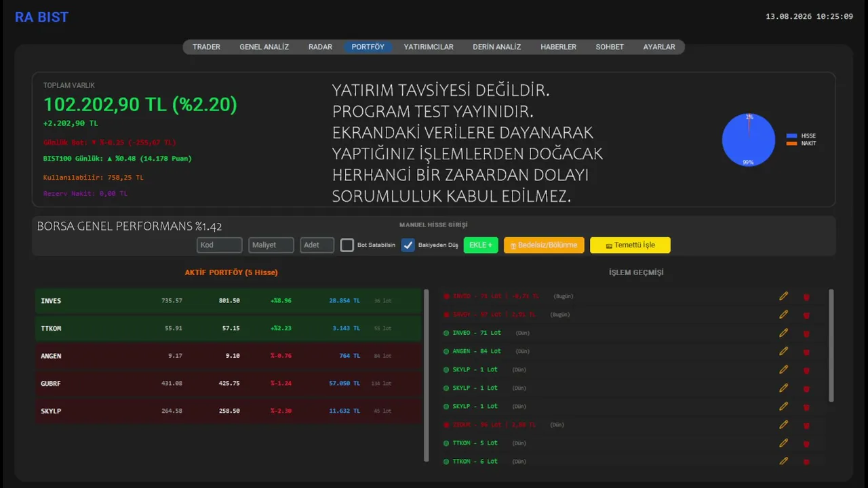Delete today's INVEO 71 Lot transaction
The image size is (868, 488).
pos(806,297)
